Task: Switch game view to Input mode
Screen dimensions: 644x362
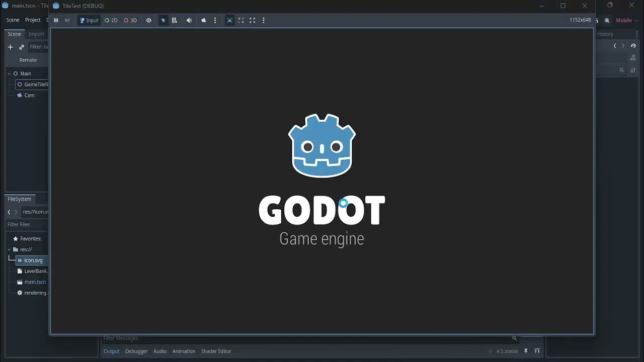Action: (x=89, y=21)
